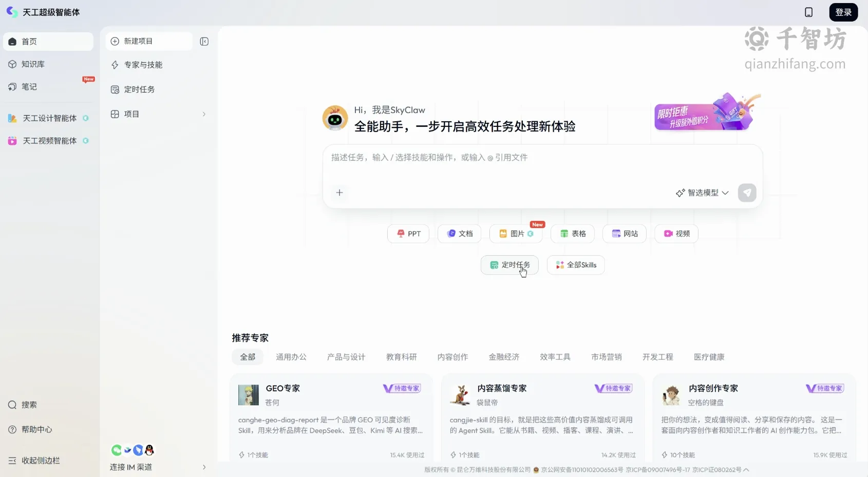Viewport: 868px width, 477px height.
Task: Click the 京公网安备 footer registration link
Action: [x=578, y=470]
